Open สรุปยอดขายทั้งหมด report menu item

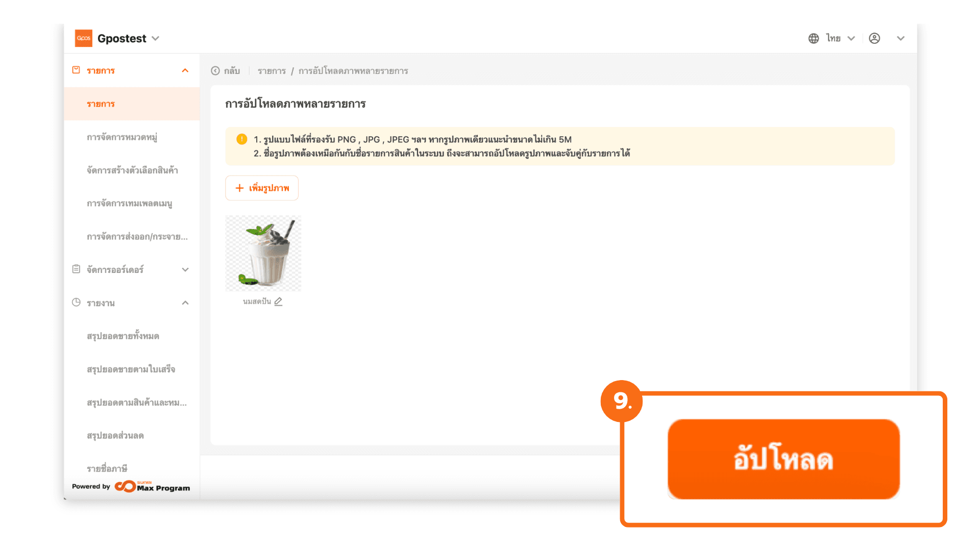[123, 336]
